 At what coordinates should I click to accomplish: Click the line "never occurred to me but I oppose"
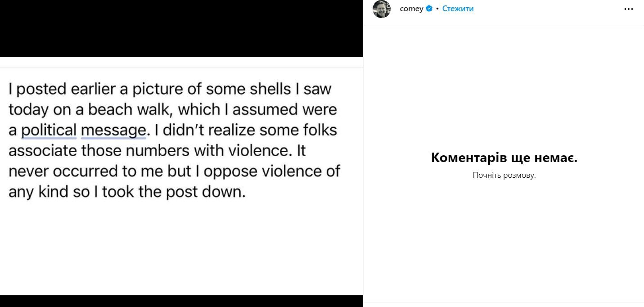[x=174, y=171]
